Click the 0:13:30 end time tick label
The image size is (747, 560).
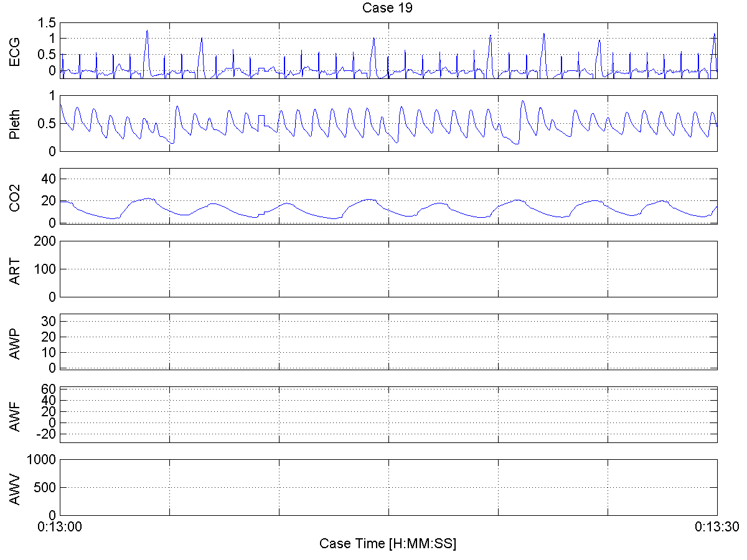pyautogui.click(x=717, y=526)
